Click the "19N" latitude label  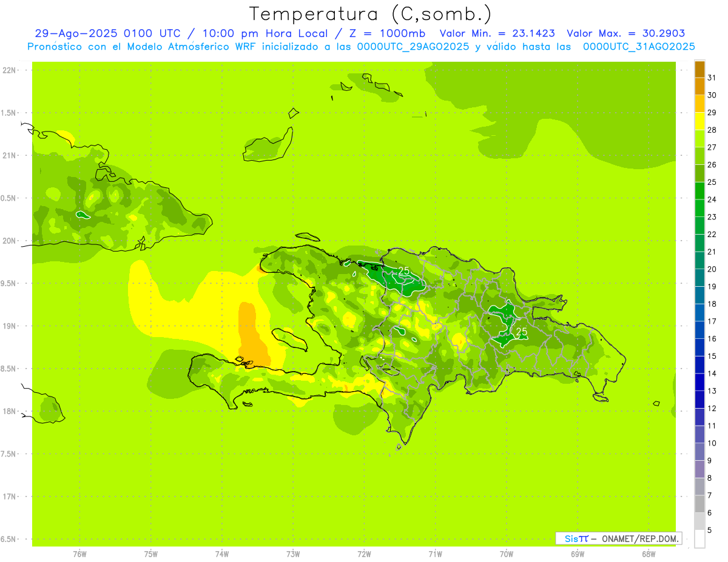(9, 326)
